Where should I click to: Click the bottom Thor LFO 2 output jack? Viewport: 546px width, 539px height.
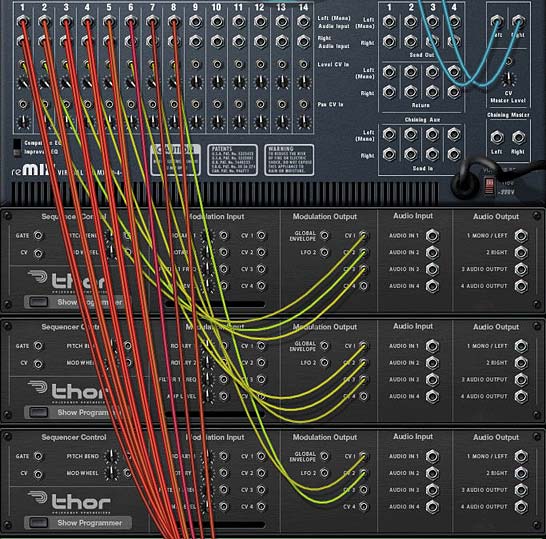[x=325, y=473]
